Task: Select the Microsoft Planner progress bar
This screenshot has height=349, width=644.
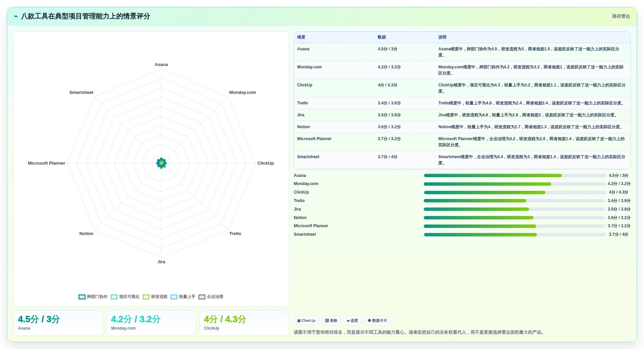Action: (x=514, y=226)
